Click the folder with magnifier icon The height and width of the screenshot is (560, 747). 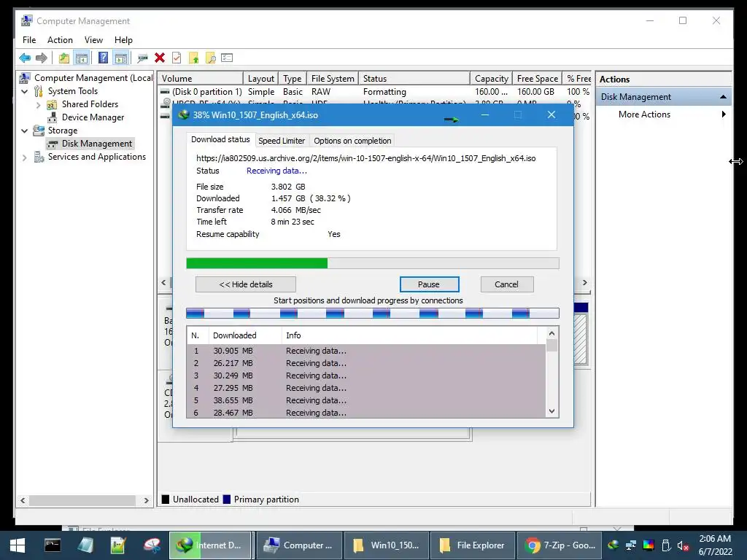click(x=210, y=58)
